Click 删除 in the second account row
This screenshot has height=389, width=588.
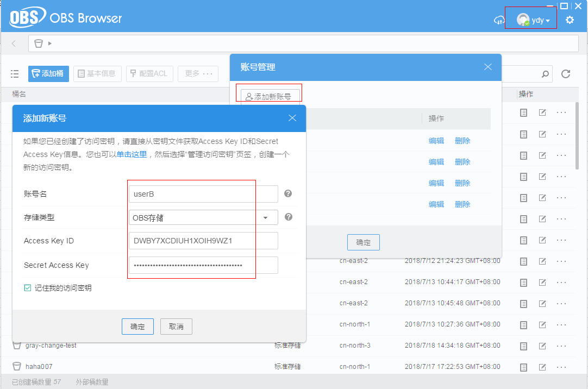pos(462,162)
